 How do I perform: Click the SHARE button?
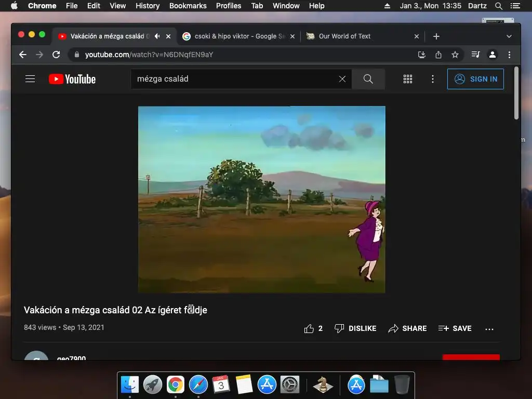(x=407, y=328)
